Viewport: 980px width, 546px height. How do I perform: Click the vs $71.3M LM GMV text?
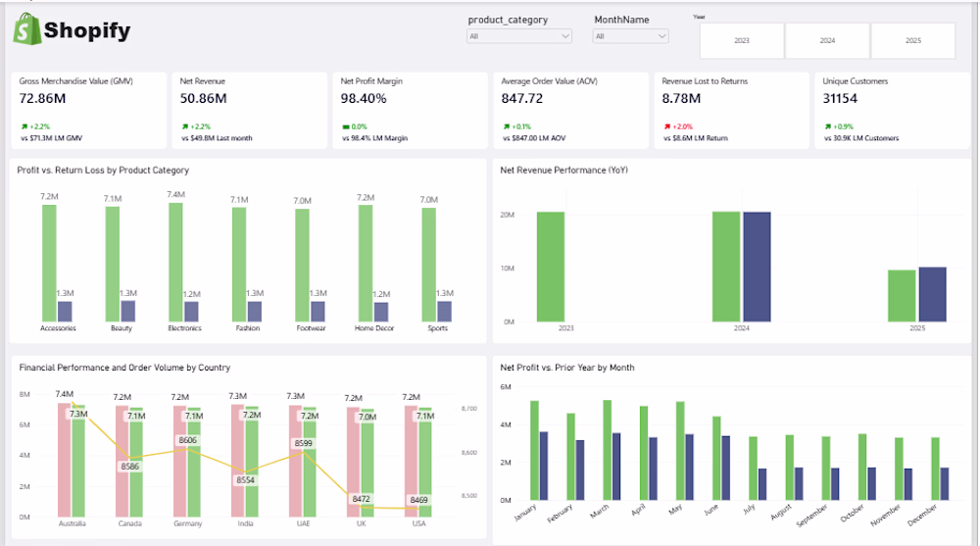pos(51,138)
